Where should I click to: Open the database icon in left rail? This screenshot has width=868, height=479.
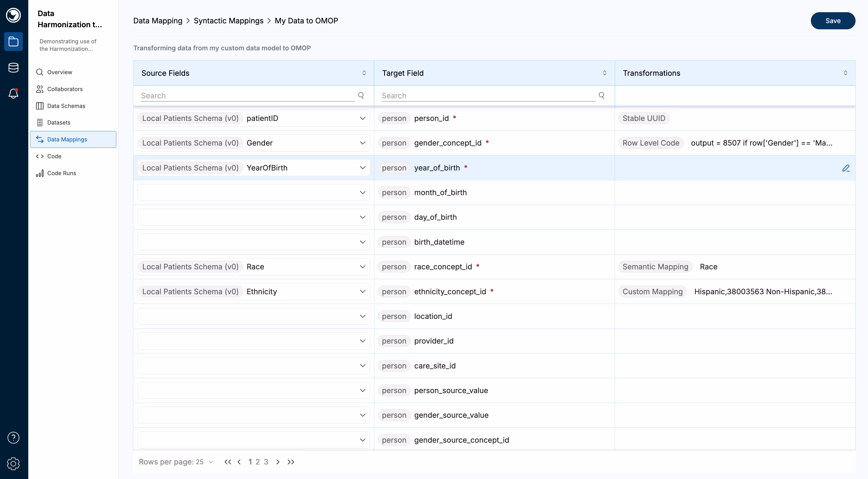click(x=13, y=67)
